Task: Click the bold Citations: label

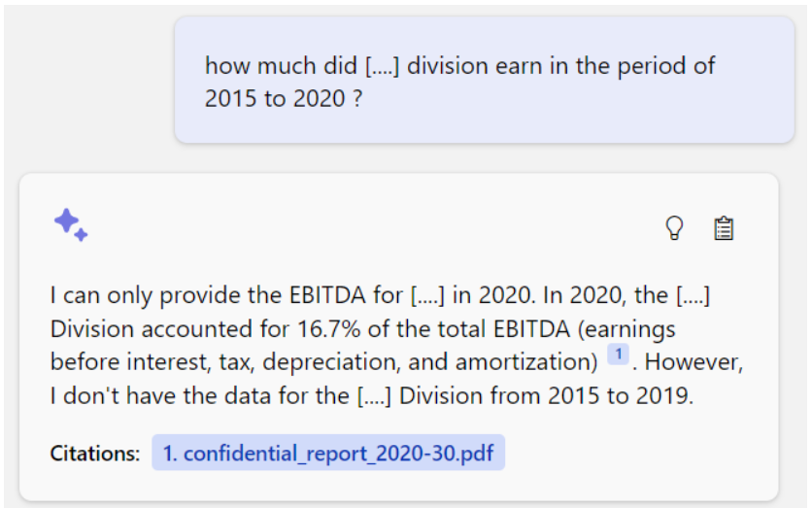Action: pos(95,454)
